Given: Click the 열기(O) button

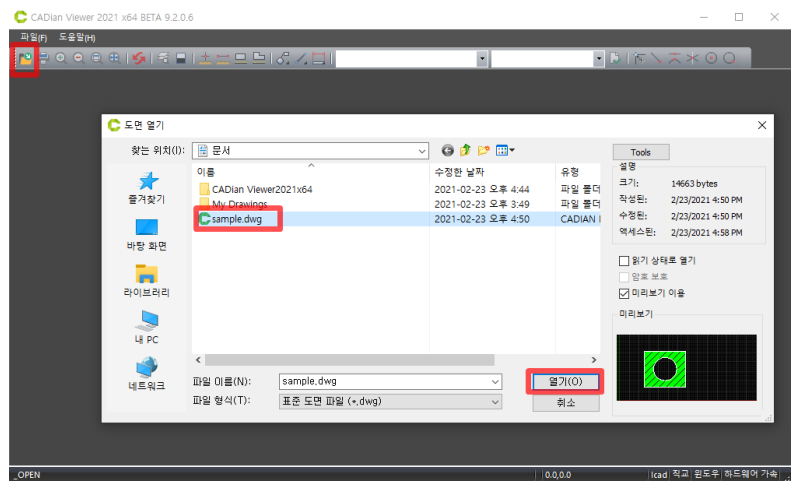Looking at the screenshot, I should point(565,381).
